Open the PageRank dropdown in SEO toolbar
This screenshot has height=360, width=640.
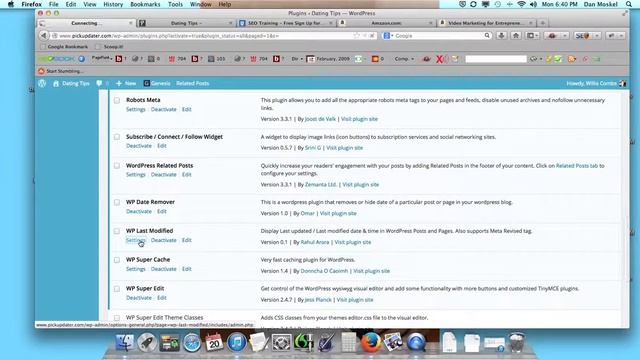102,58
